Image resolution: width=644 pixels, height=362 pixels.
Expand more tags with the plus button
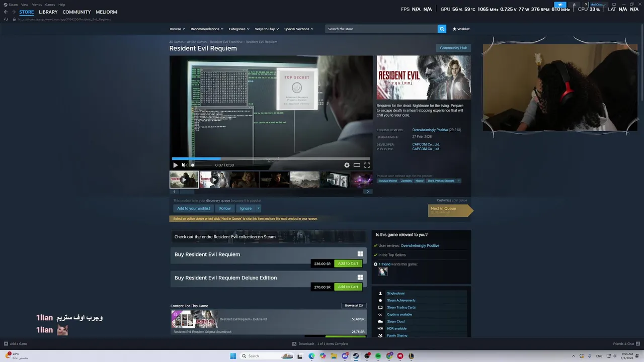(x=459, y=180)
